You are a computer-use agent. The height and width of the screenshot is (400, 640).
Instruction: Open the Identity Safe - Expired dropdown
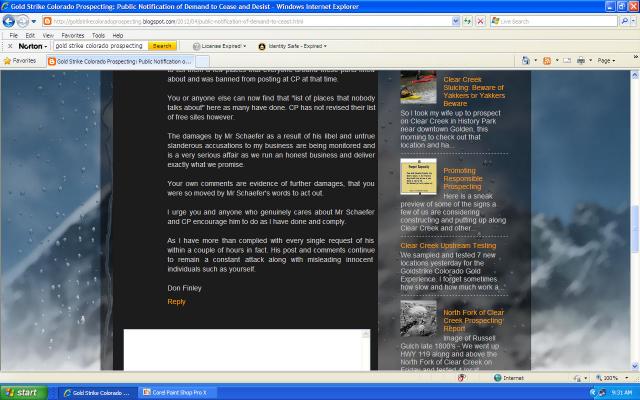pos(293,46)
